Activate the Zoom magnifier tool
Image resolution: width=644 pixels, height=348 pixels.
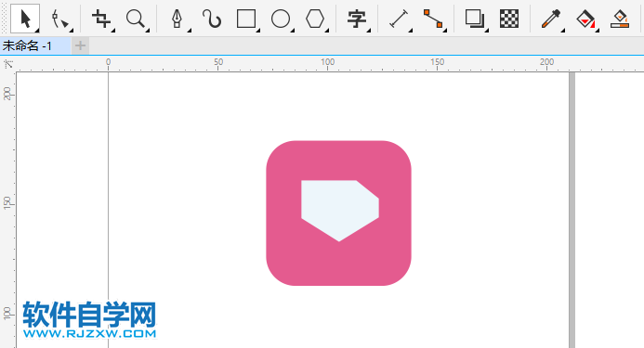[x=136, y=19]
